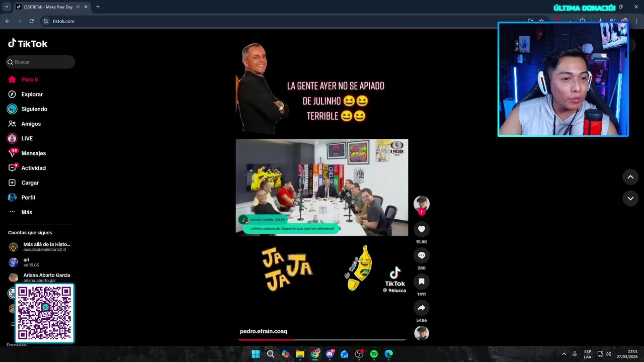This screenshot has height=362, width=644.
Task: Open Copilot from the taskbar
Action: tap(285, 354)
